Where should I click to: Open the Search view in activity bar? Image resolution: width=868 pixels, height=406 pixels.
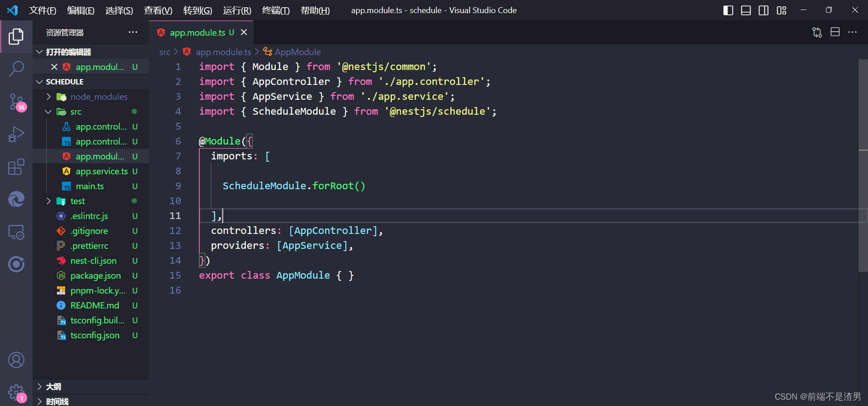click(x=16, y=69)
